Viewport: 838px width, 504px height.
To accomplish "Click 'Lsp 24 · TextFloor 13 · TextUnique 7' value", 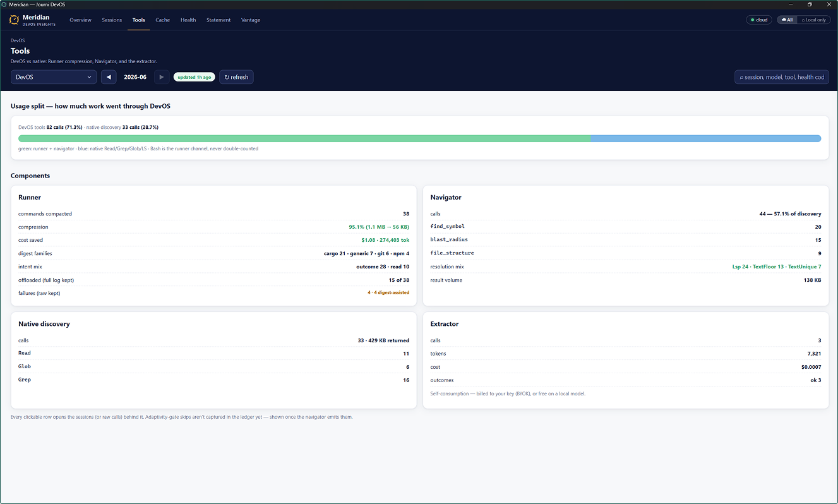I will [777, 267].
